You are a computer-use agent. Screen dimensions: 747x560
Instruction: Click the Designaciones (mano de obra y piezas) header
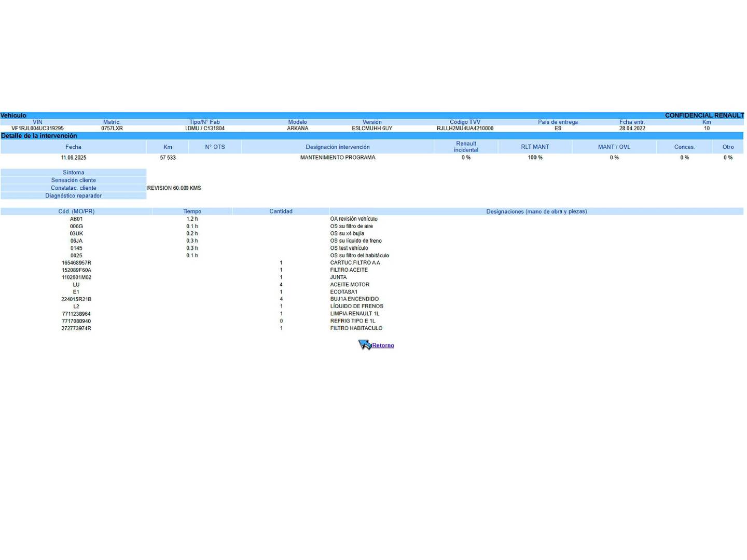536,212
